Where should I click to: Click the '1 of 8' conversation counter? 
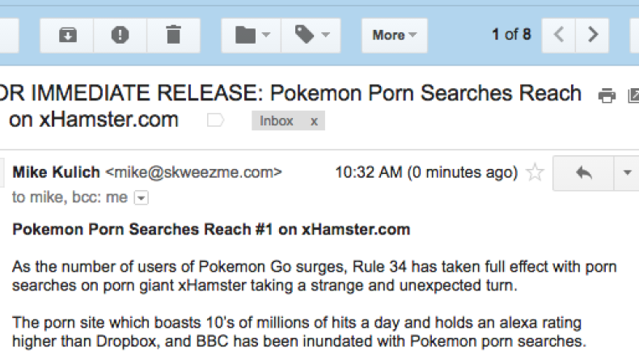pos(511,35)
